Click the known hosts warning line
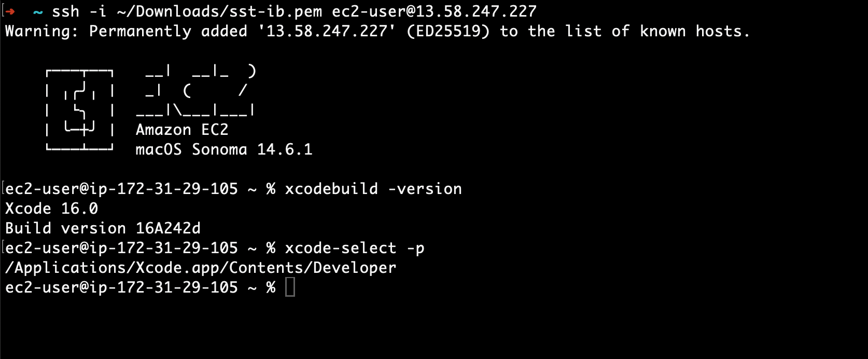The height and width of the screenshot is (359, 868). pyautogui.click(x=377, y=31)
